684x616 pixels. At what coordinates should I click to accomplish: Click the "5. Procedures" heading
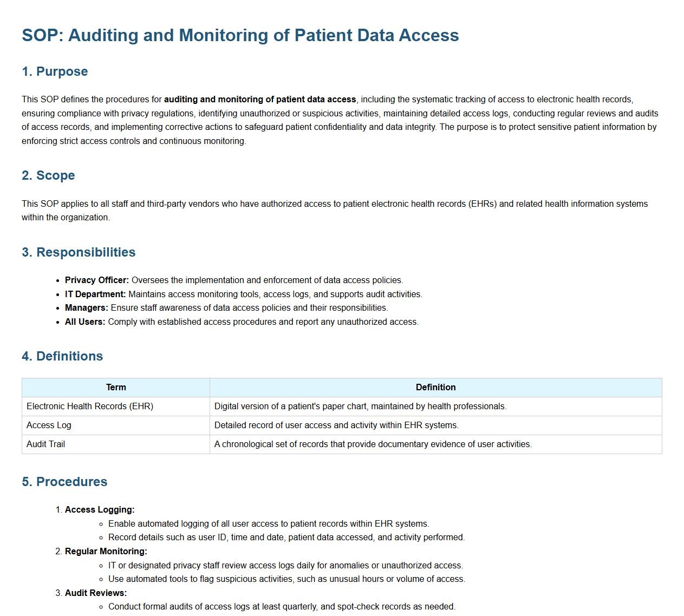tap(64, 482)
